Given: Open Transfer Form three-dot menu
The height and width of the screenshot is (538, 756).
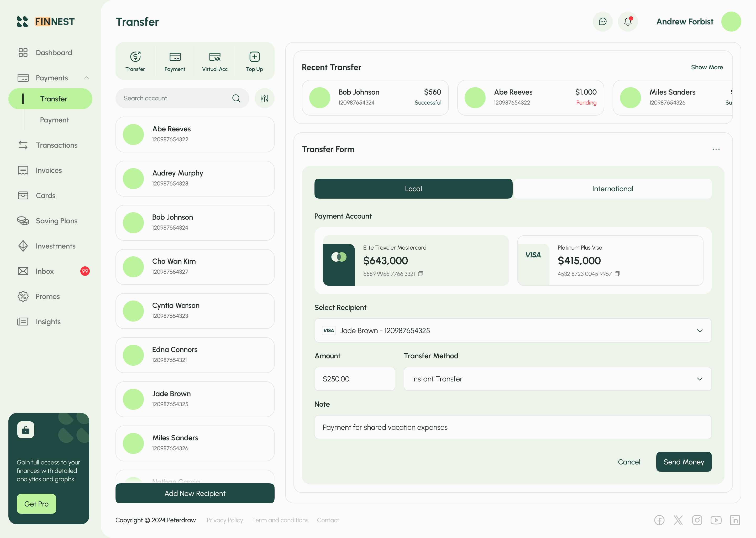Looking at the screenshot, I should 716,149.
